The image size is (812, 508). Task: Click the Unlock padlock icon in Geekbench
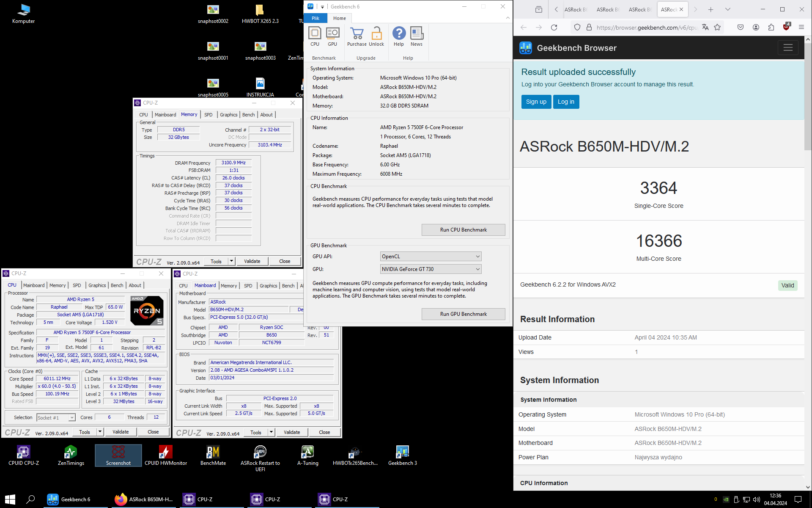click(x=376, y=36)
